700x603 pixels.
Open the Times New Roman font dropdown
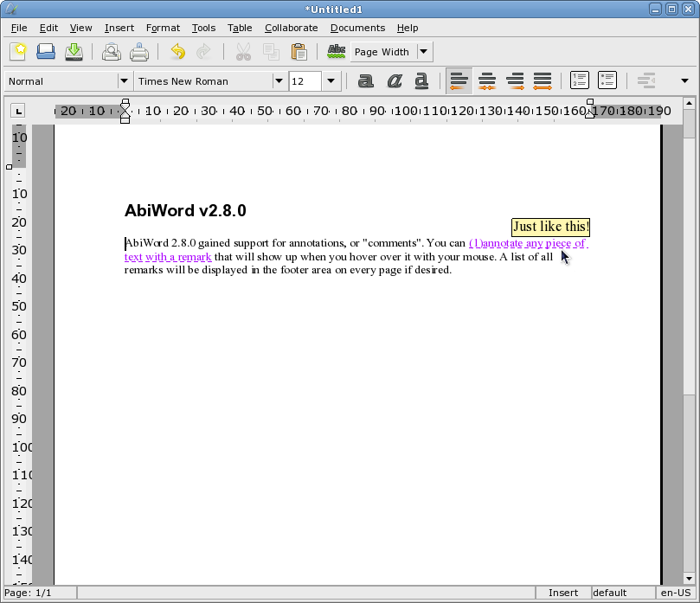coord(279,81)
